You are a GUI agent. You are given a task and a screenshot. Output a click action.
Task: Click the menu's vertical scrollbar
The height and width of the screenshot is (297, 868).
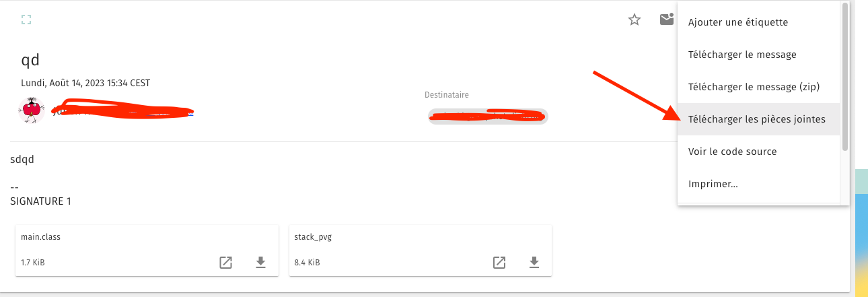click(845, 74)
